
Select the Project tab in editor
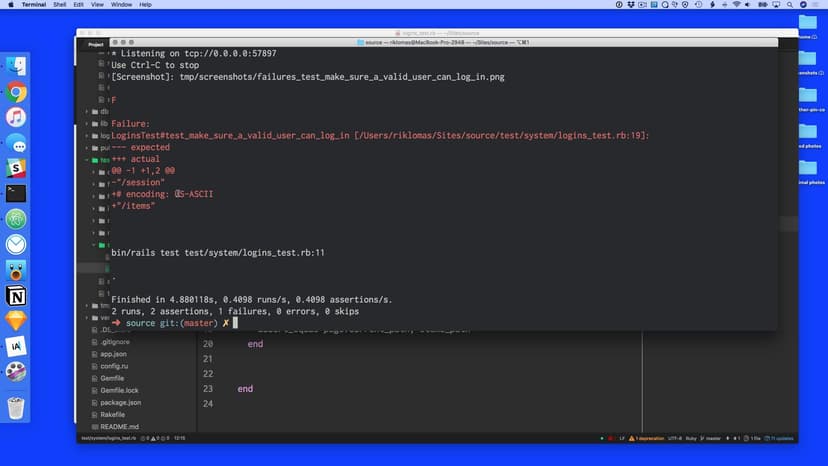click(96, 44)
